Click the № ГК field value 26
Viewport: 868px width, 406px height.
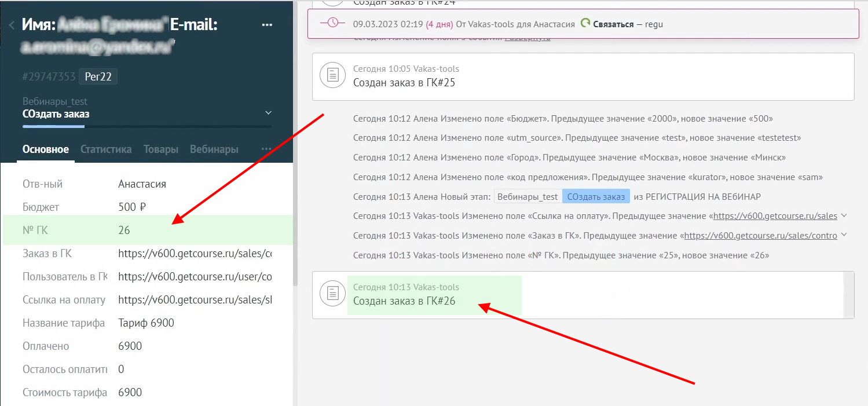(124, 231)
